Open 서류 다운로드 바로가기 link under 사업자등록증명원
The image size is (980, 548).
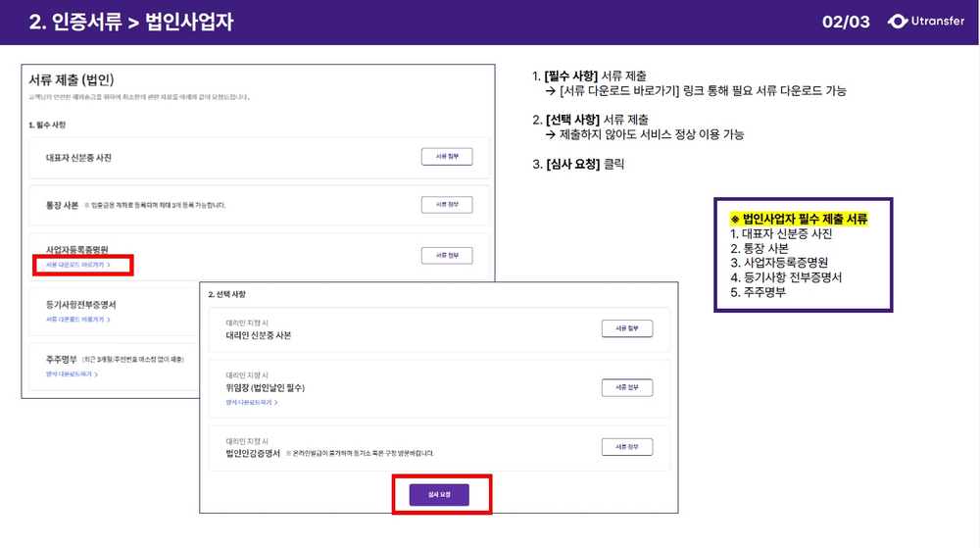[x=78, y=265]
